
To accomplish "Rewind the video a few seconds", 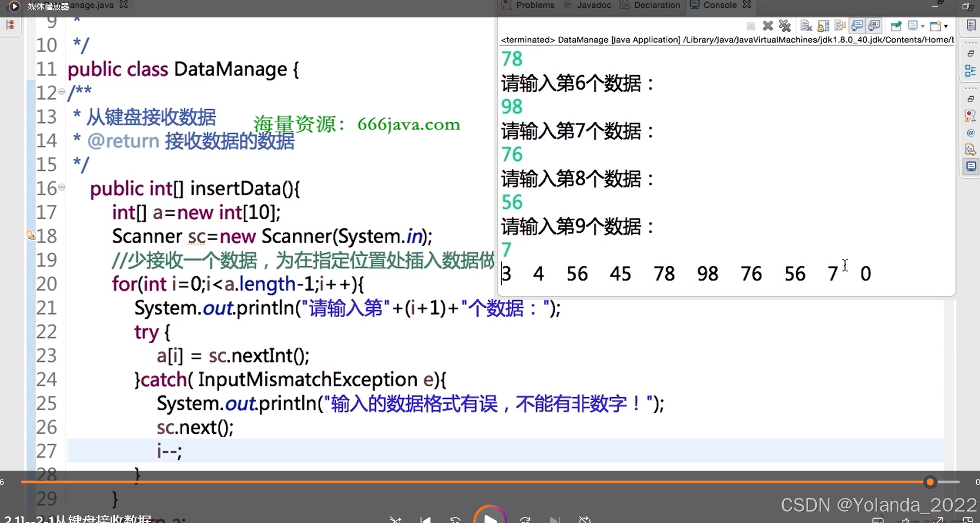I will click(x=456, y=520).
